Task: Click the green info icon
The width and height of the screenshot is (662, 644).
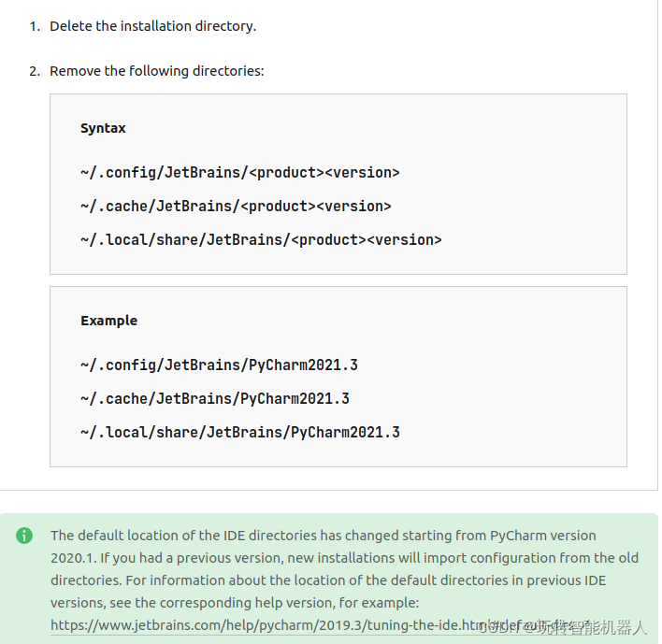Action: pyautogui.click(x=24, y=536)
